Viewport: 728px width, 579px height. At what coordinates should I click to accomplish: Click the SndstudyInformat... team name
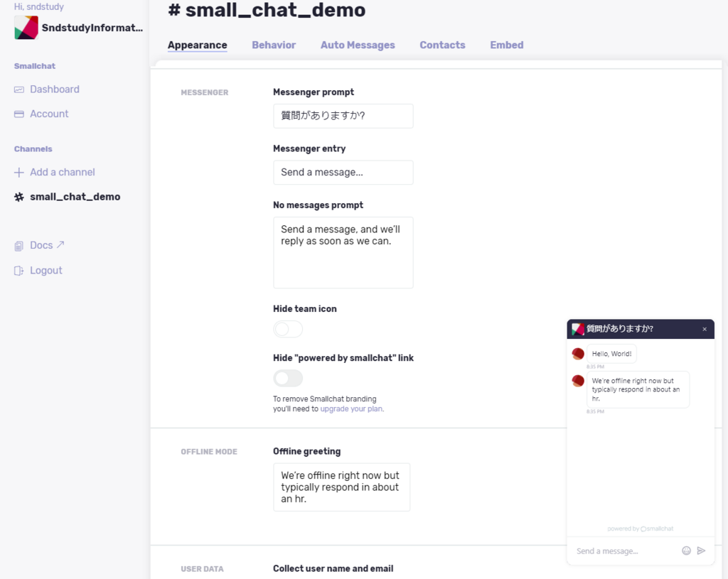92,28
